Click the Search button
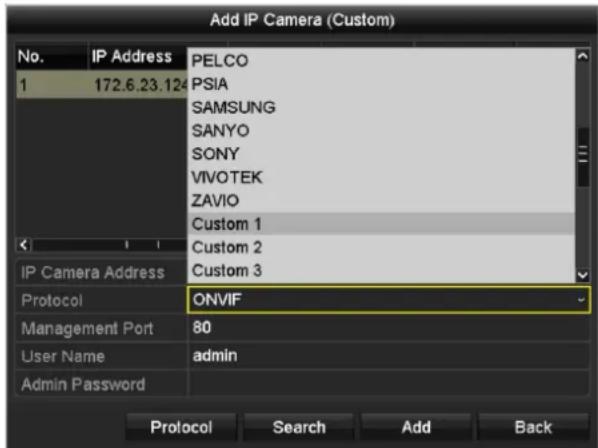The width and height of the screenshot is (598, 448). click(x=299, y=427)
